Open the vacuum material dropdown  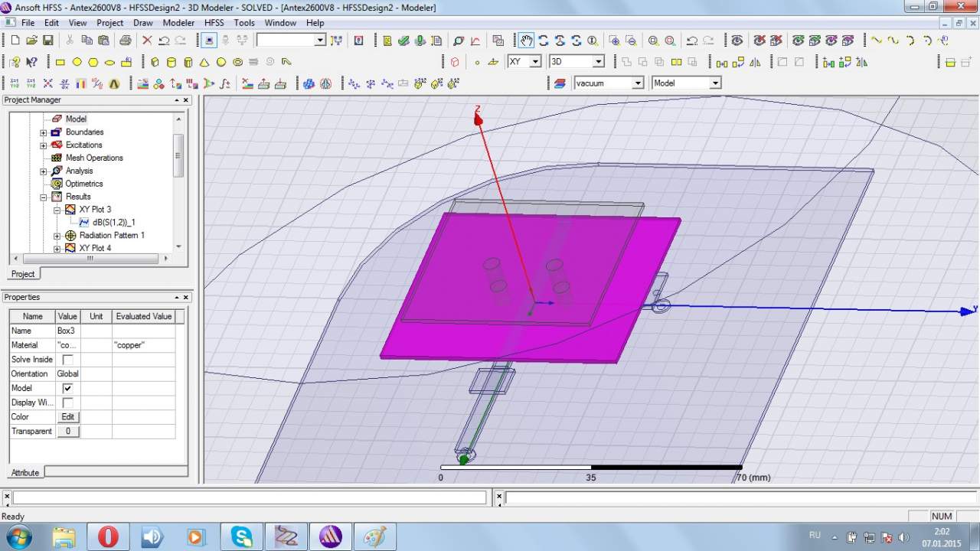click(637, 83)
